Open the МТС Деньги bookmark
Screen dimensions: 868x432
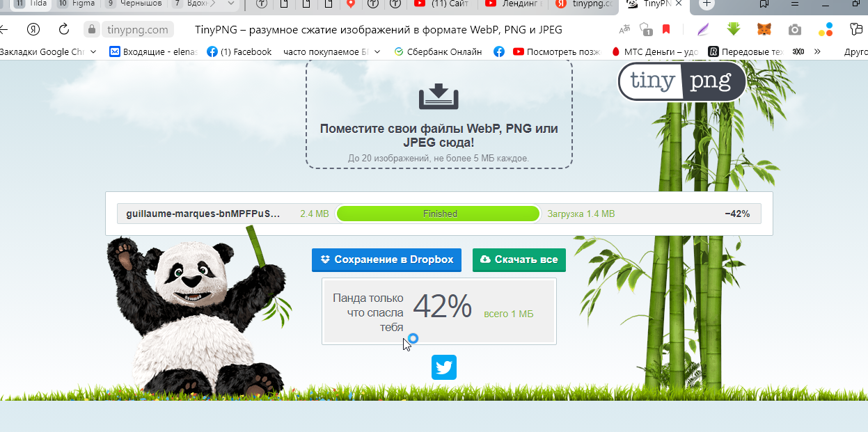(x=654, y=51)
